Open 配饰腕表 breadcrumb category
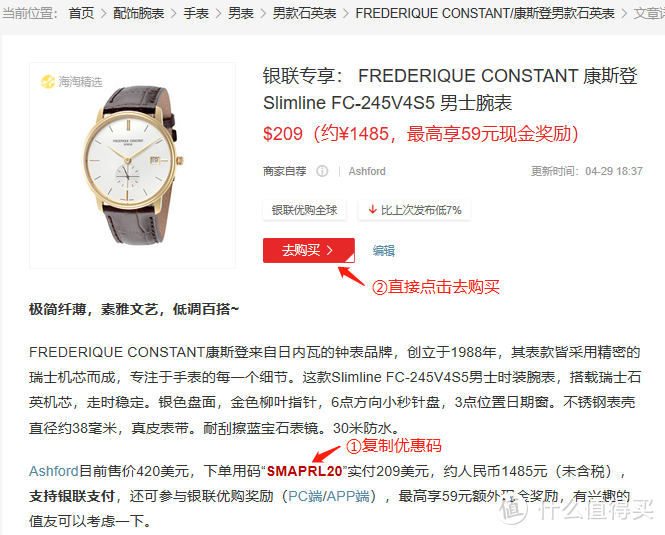The height and width of the screenshot is (535, 665). 139,14
